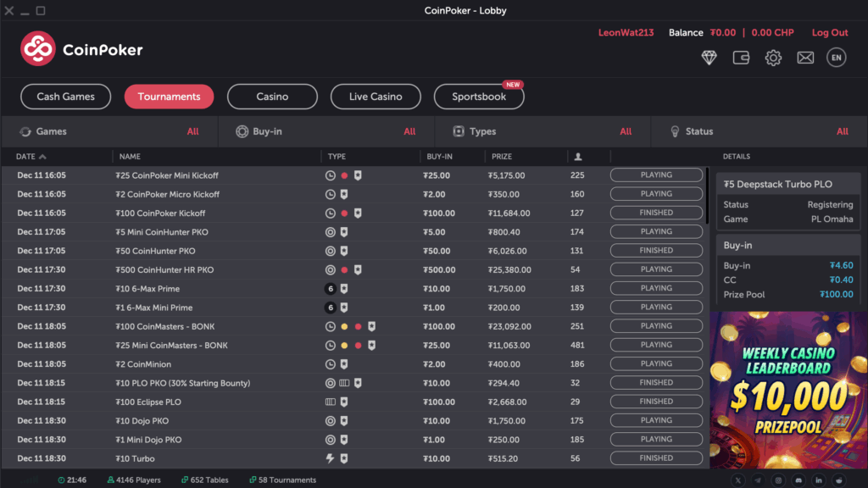Select the ₮10 PLO PKO (30% Starting Bounty) row
The image size is (868, 488).
354,383
